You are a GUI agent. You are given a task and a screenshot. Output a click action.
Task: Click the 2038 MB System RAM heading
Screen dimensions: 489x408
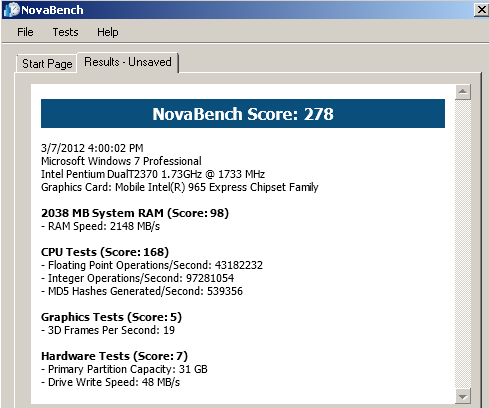pyautogui.click(x=135, y=213)
